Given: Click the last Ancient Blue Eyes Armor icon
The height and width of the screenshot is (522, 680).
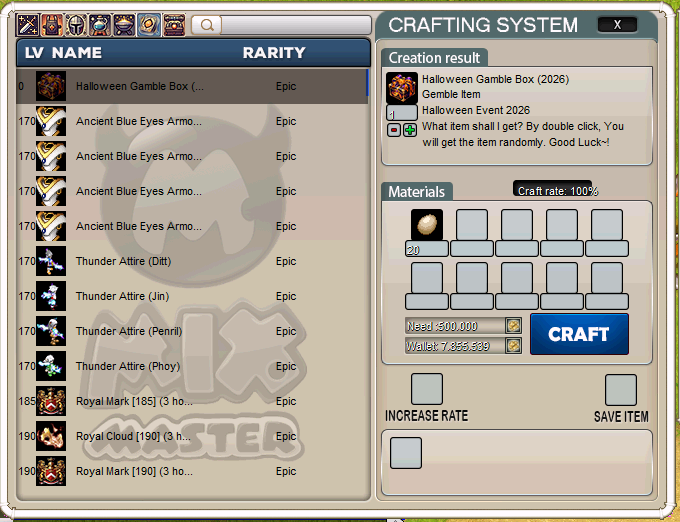Looking at the screenshot, I should point(51,226).
